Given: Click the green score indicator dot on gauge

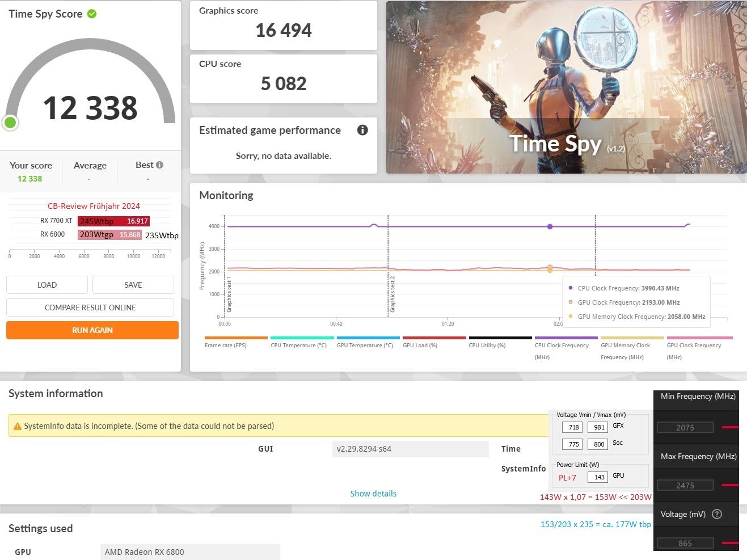Looking at the screenshot, I should tap(10, 123).
